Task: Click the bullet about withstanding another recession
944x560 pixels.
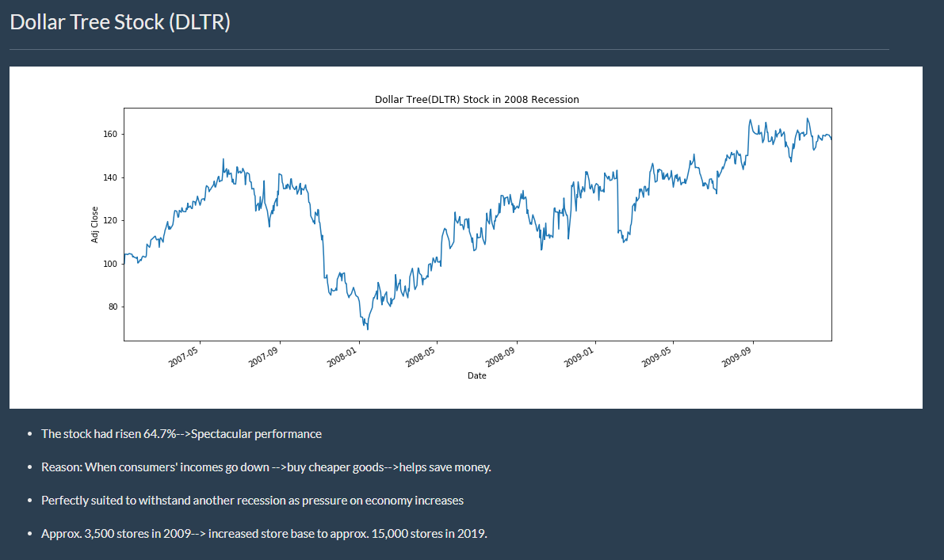Action: click(252, 501)
